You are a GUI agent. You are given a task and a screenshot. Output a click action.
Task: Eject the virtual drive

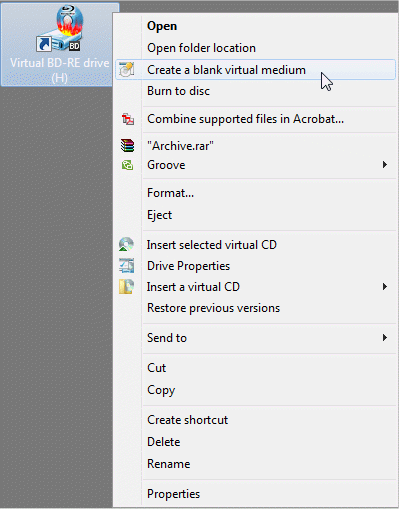pos(159,215)
